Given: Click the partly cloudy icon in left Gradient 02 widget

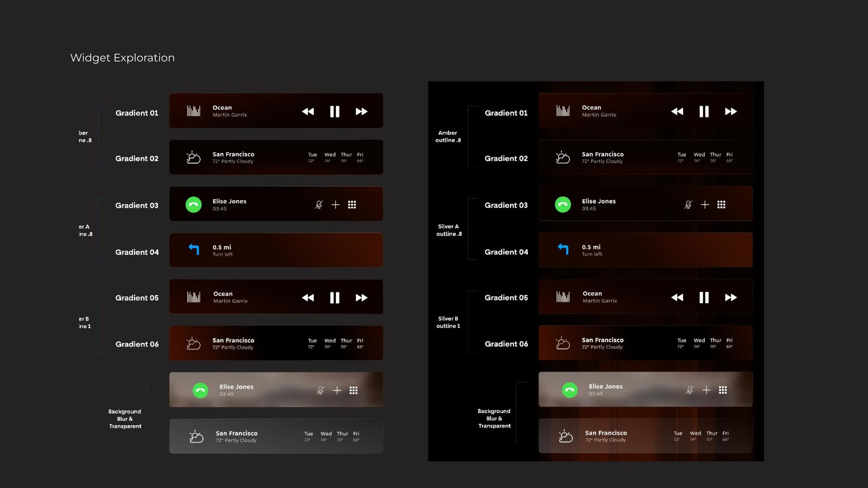Looking at the screenshot, I should [x=193, y=157].
